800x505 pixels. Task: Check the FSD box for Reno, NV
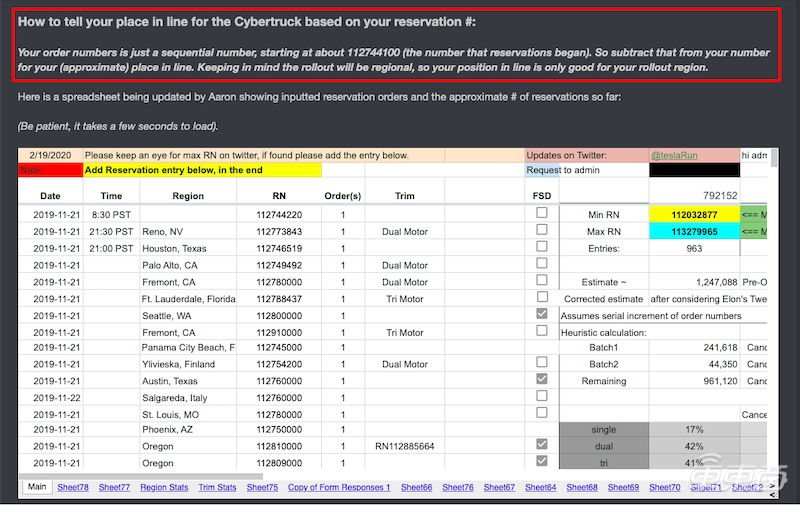click(542, 230)
